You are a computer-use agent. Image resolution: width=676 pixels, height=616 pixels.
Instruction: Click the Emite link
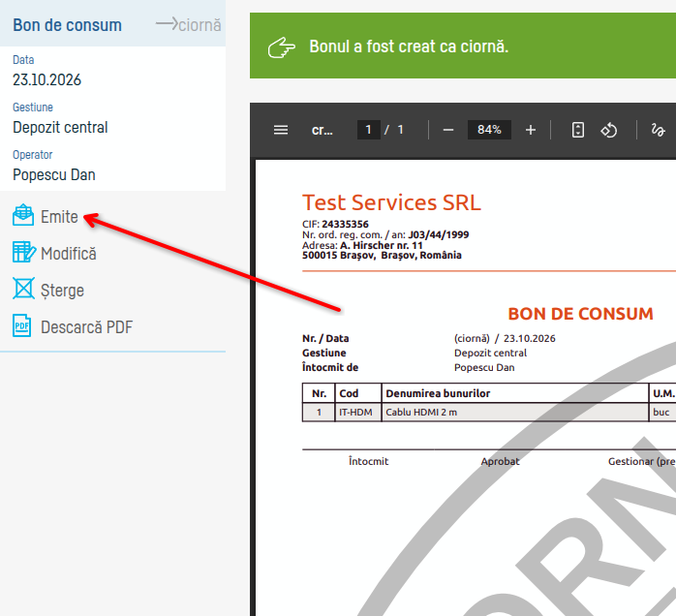[59, 216]
